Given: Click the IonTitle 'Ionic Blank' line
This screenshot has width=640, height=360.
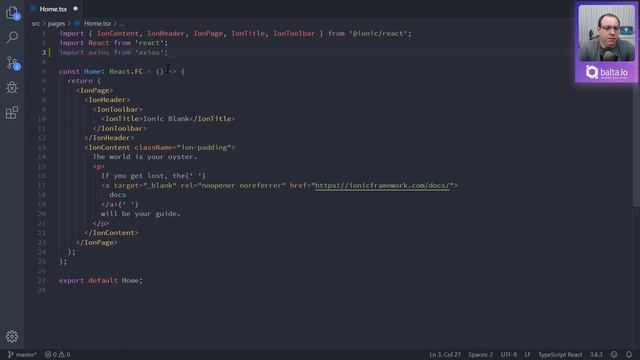Looking at the screenshot, I should point(168,119).
